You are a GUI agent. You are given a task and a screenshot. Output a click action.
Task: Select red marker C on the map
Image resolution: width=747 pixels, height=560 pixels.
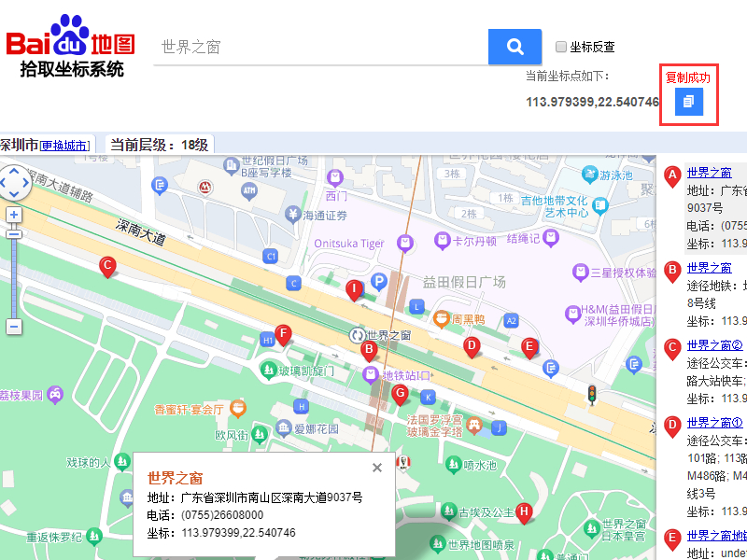point(108,267)
